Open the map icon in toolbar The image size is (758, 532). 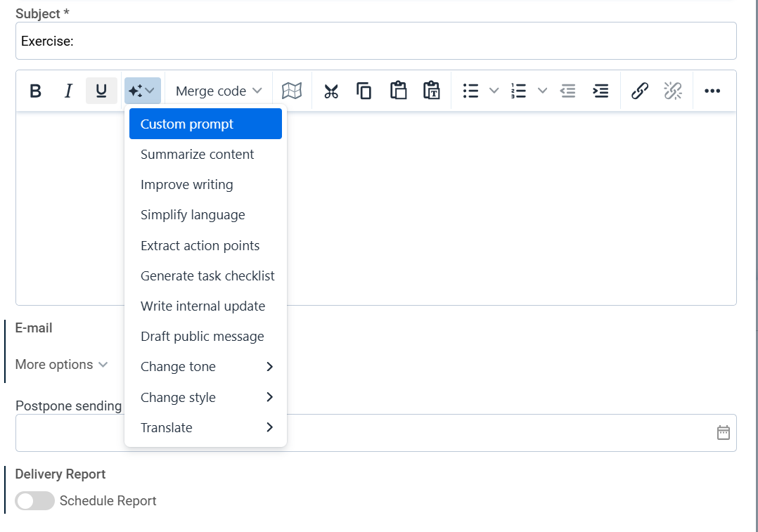pyautogui.click(x=292, y=91)
